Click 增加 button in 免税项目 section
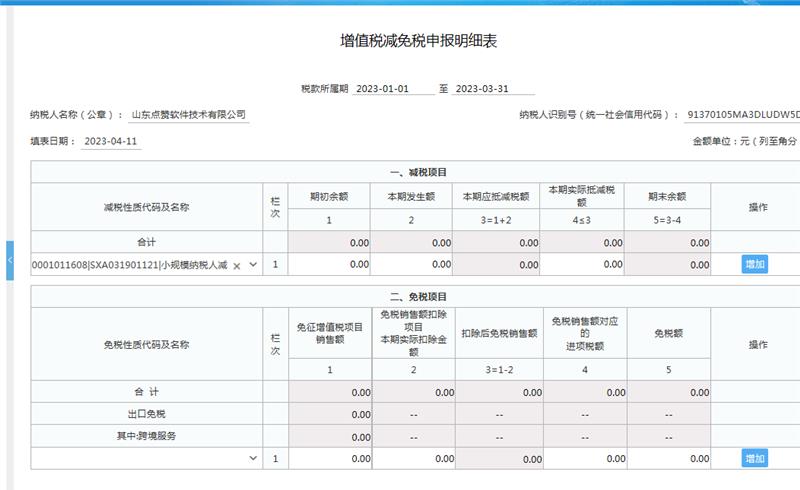This screenshot has width=800, height=490. (x=755, y=458)
